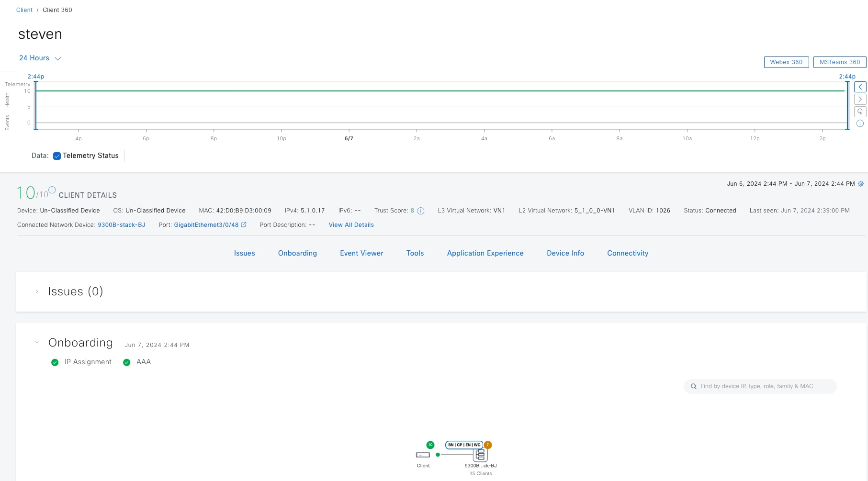The height and width of the screenshot is (481, 868).
Task: Click the Client device icon in topology
Action: point(423,454)
